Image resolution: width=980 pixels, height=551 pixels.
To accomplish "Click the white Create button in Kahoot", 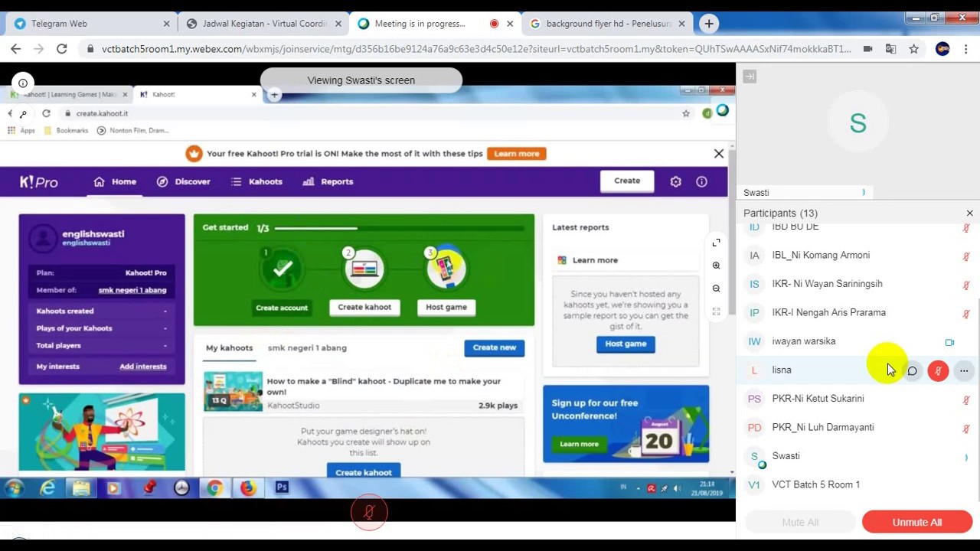I will pos(626,181).
